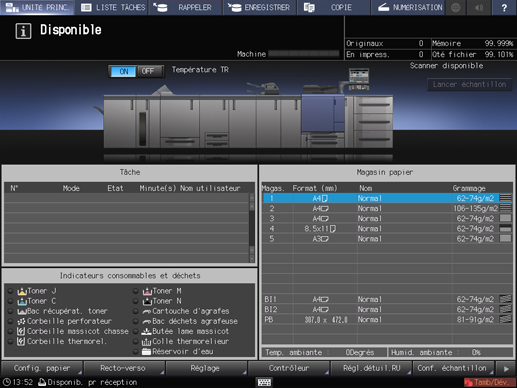Image resolution: width=517 pixels, height=388 pixels.
Task: Click the help question mark icon
Action: click(x=504, y=7)
